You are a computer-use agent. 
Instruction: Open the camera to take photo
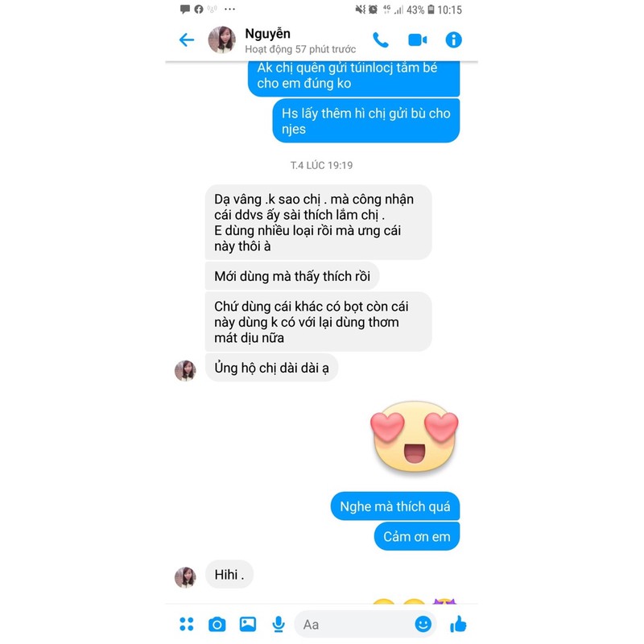(x=217, y=625)
